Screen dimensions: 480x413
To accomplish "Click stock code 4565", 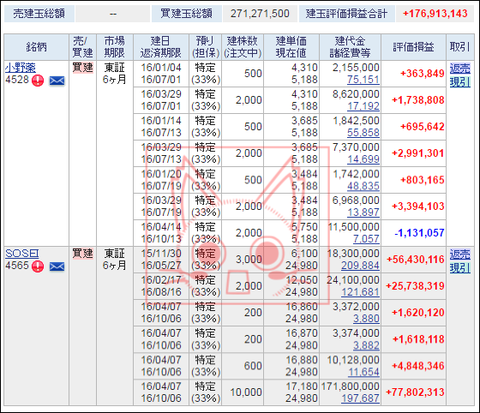I will coord(17,266).
